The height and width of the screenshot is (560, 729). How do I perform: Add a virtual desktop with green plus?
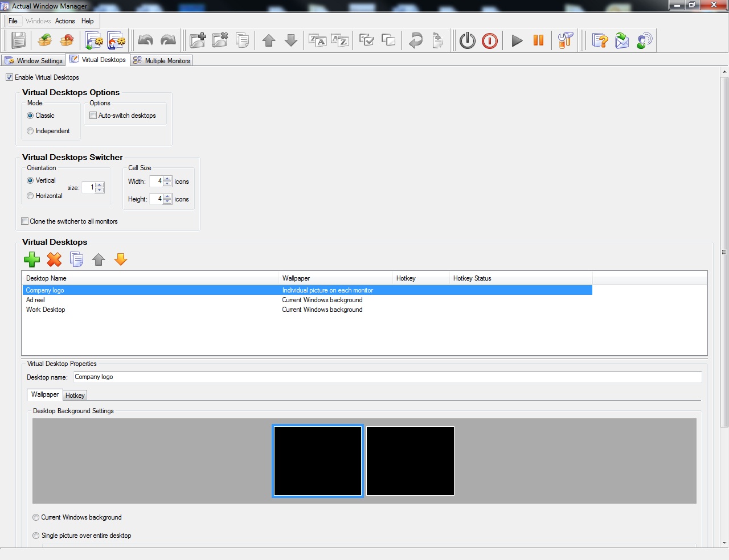tap(32, 260)
